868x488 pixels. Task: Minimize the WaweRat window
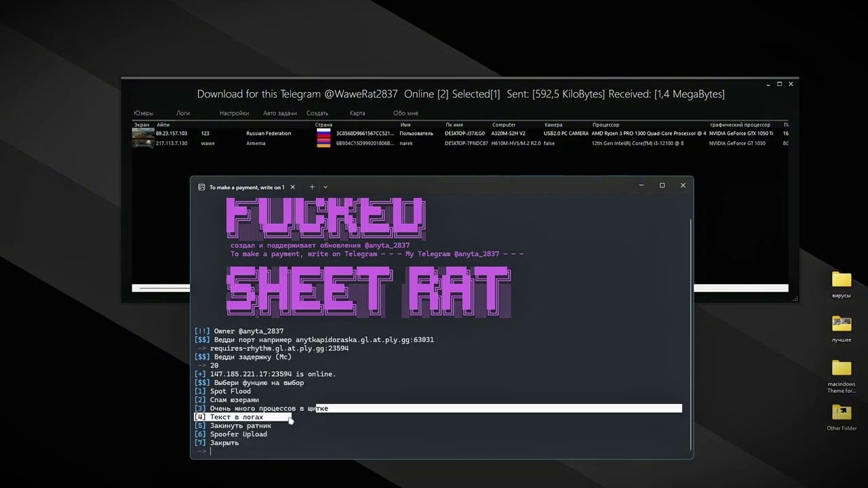[x=768, y=84]
